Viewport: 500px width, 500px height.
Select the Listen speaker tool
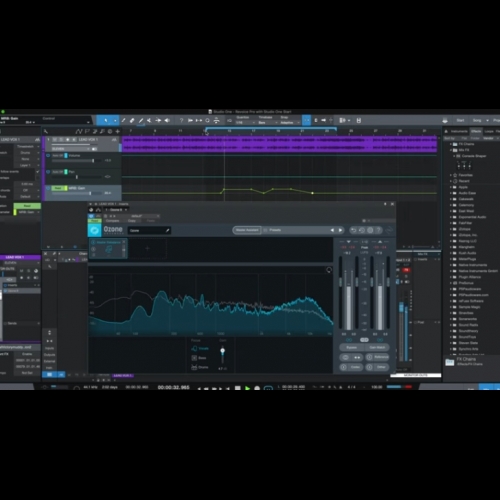(x=167, y=120)
